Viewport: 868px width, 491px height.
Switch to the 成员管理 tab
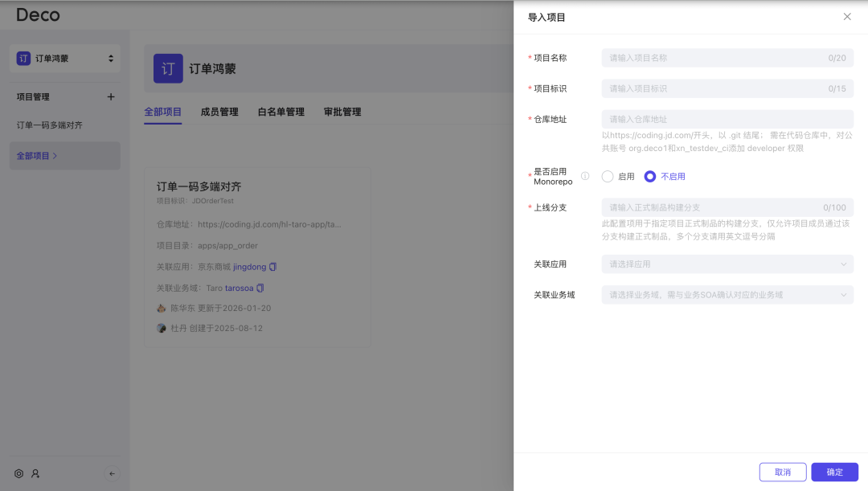tap(219, 112)
